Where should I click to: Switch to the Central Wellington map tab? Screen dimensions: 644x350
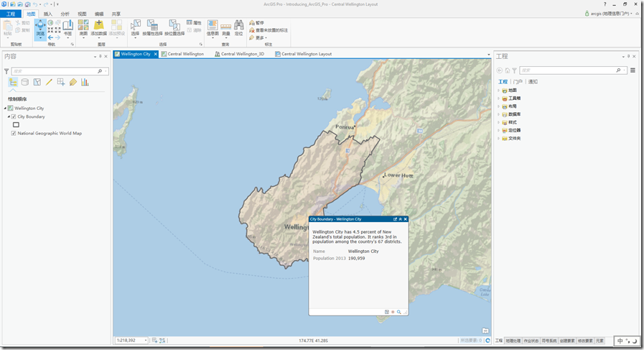[x=182, y=54]
